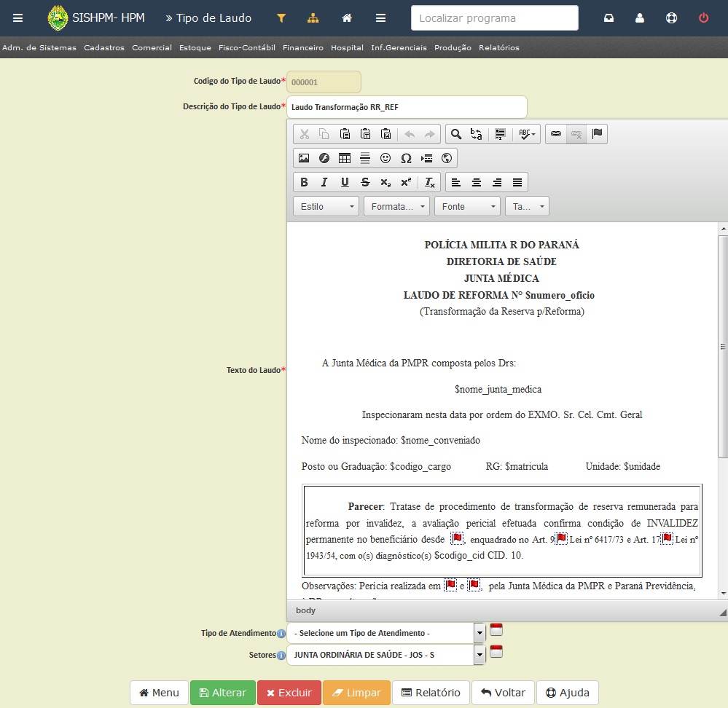728x708 pixels.
Task: Click the Ajuda button
Action: (568, 692)
